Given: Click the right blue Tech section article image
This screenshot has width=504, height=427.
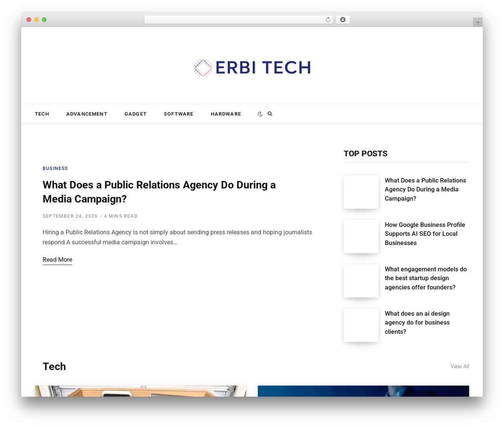Looking at the screenshot, I should 363,391.
